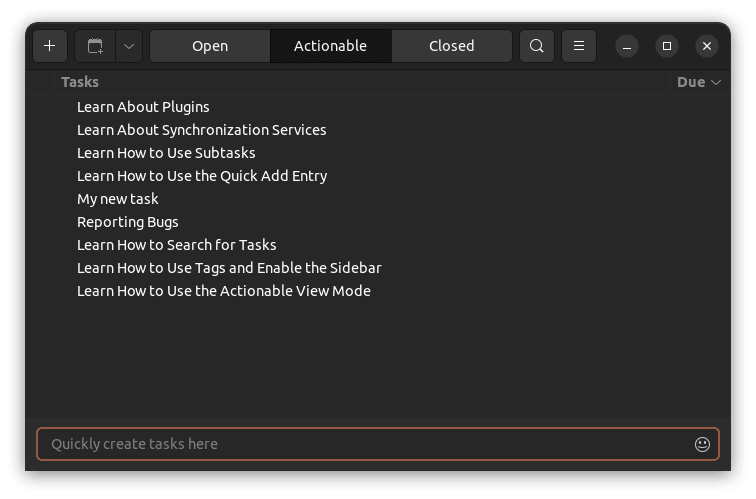Open the dropdown arrow next to calendar icon

point(129,46)
